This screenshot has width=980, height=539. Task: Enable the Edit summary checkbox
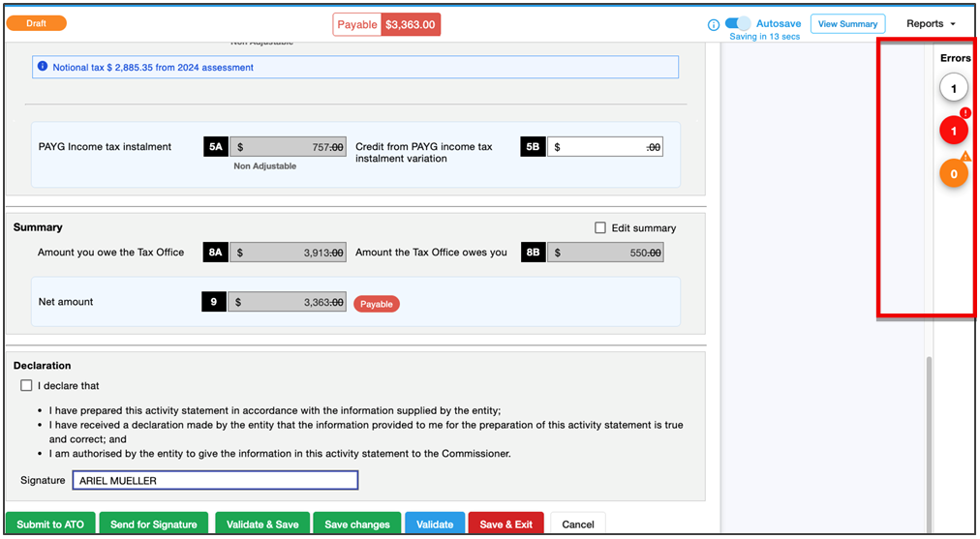600,227
